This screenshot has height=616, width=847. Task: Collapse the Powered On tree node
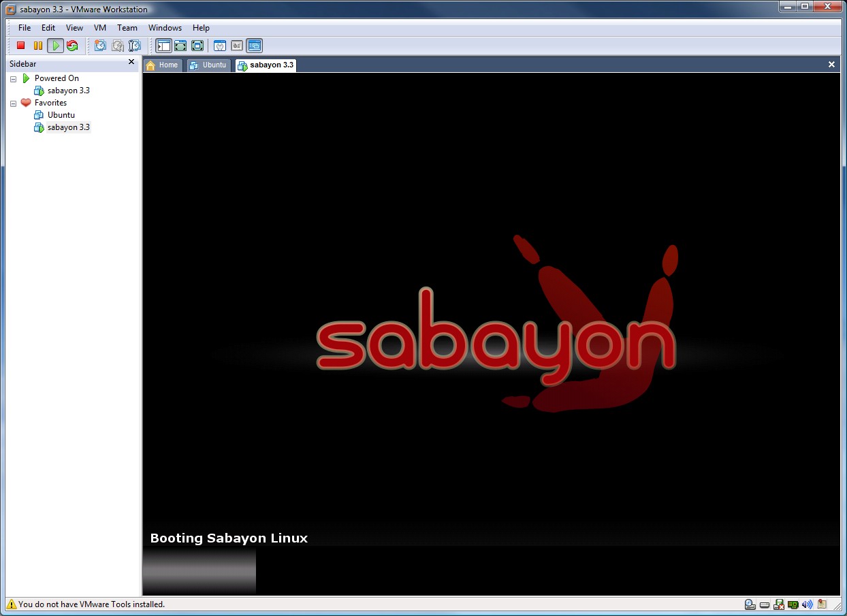point(13,79)
